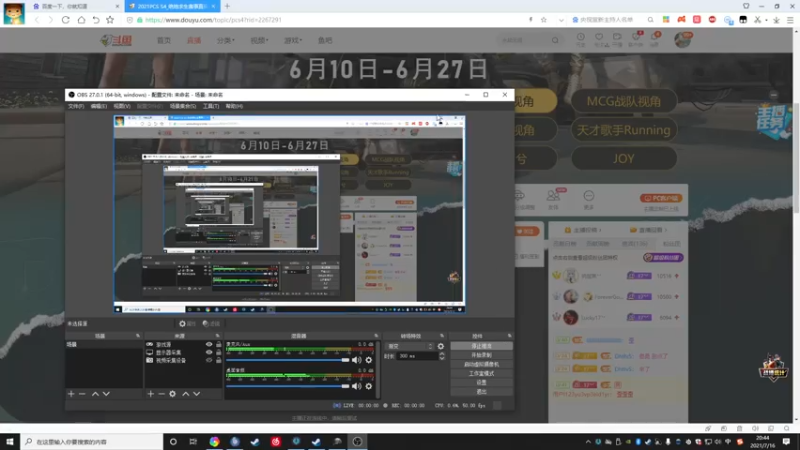The height and width of the screenshot is (450, 800).
Task: Mute the 麦克风/Aux channel
Action: tap(357, 360)
